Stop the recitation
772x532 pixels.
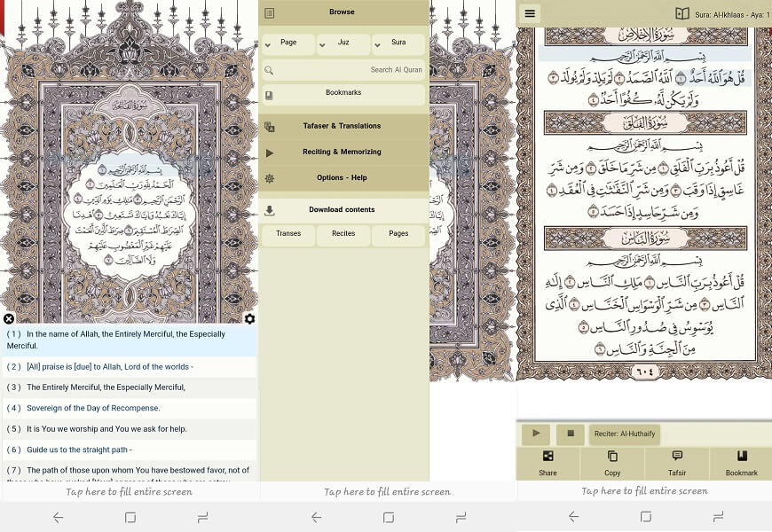tap(571, 434)
